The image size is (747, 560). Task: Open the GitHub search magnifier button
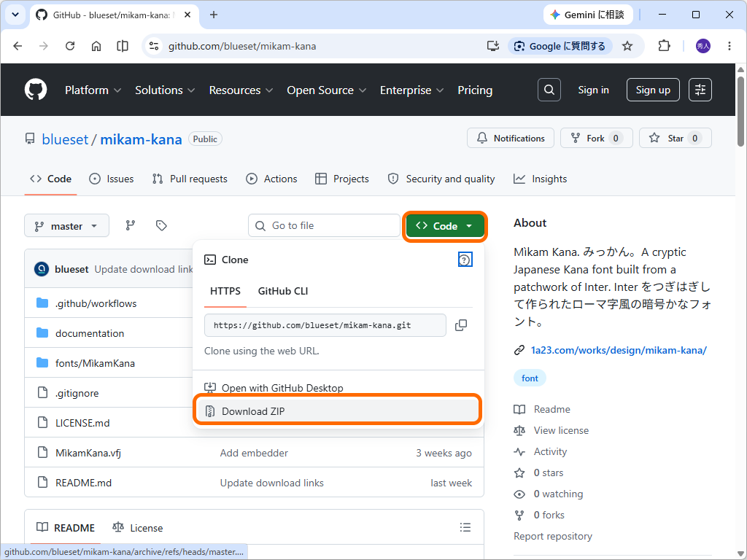tap(549, 90)
